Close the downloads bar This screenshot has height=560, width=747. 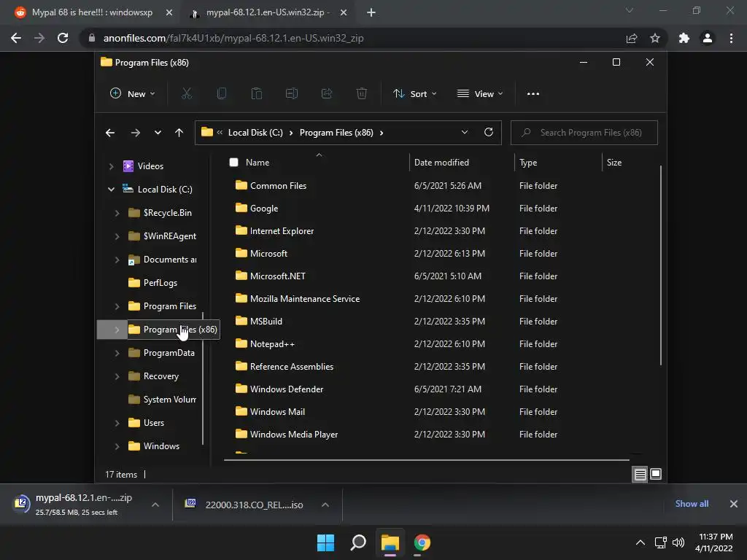coord(734,504)
